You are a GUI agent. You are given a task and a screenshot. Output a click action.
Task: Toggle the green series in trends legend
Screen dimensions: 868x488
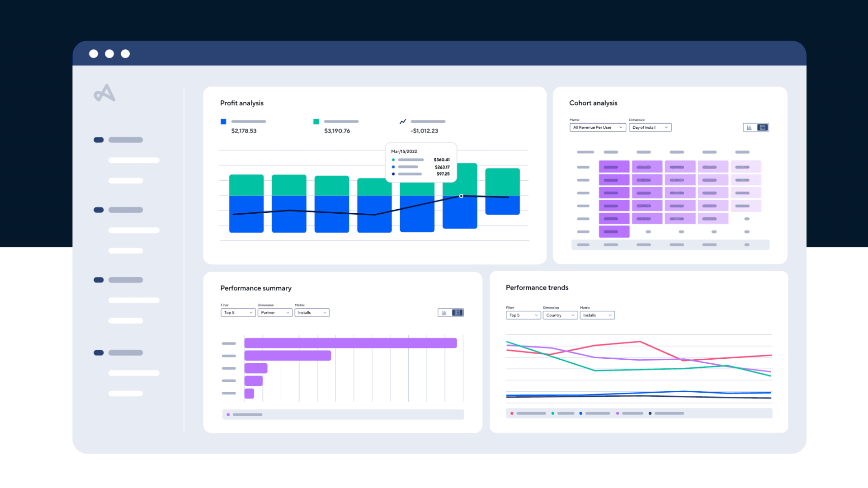553,413
